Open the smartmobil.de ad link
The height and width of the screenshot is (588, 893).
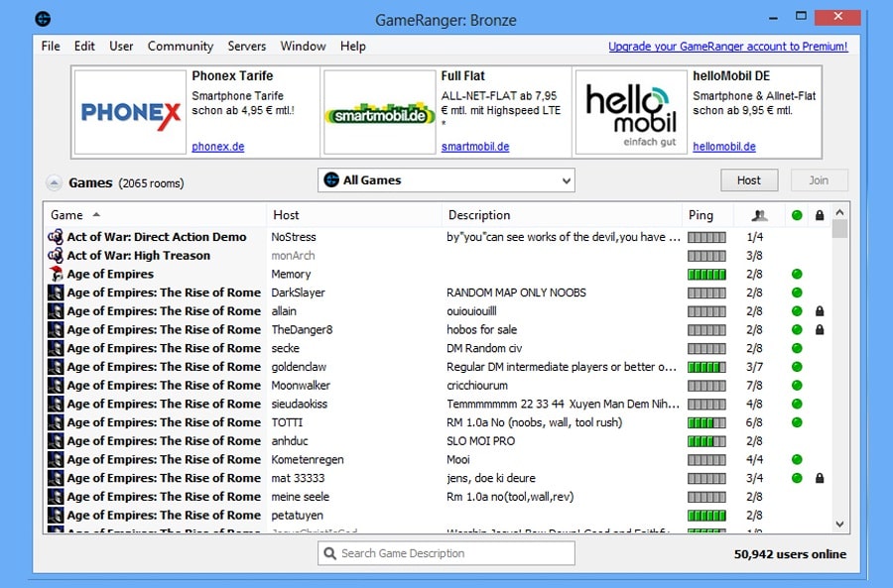tap(475, 147)
